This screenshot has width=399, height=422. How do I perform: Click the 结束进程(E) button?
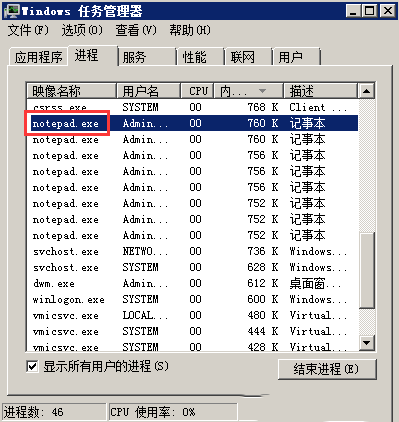327,369
